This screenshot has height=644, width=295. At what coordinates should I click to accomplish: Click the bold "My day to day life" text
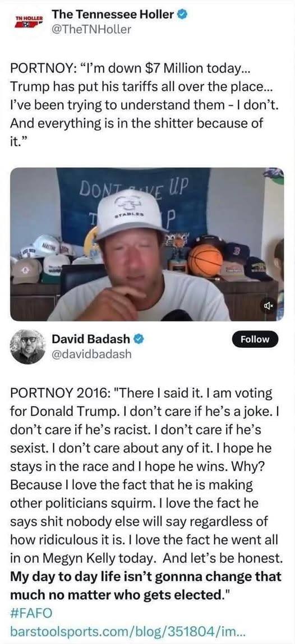click(146, 585)
